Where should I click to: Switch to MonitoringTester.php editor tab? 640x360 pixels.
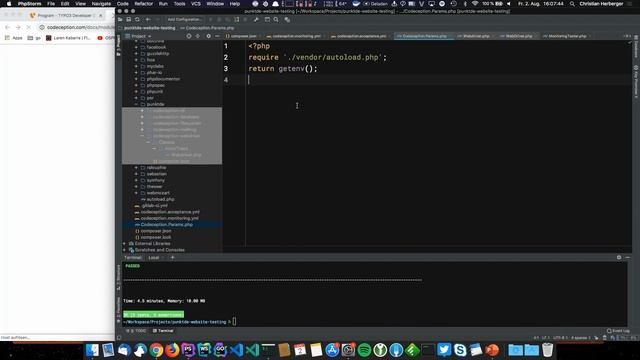pos(567,36)
